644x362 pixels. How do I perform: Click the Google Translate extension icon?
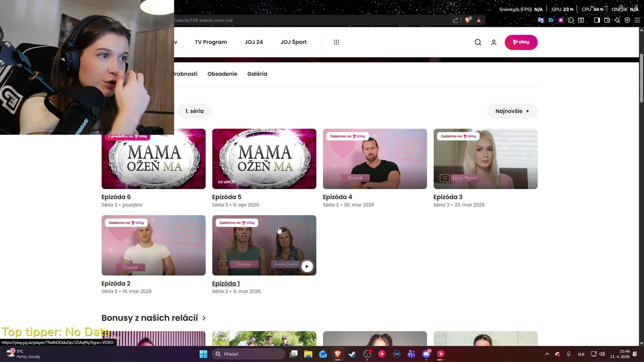point(541,20)
